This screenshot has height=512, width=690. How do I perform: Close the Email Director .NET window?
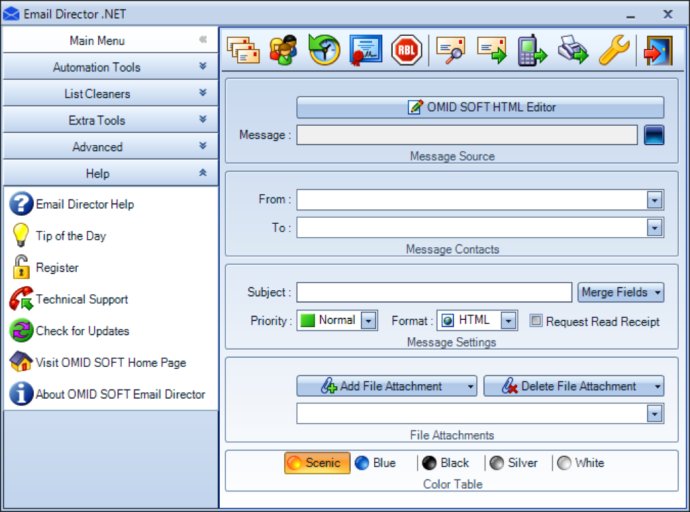(x=668, y=14)
